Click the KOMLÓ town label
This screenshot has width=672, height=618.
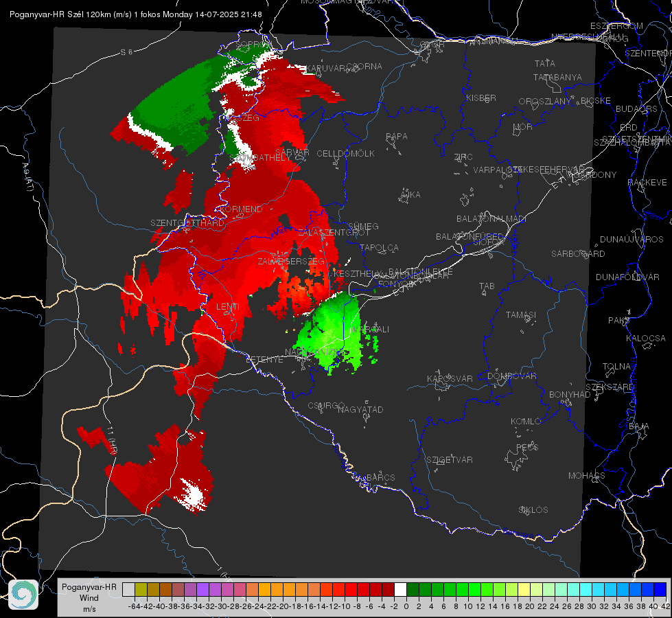tap(526, 422)
